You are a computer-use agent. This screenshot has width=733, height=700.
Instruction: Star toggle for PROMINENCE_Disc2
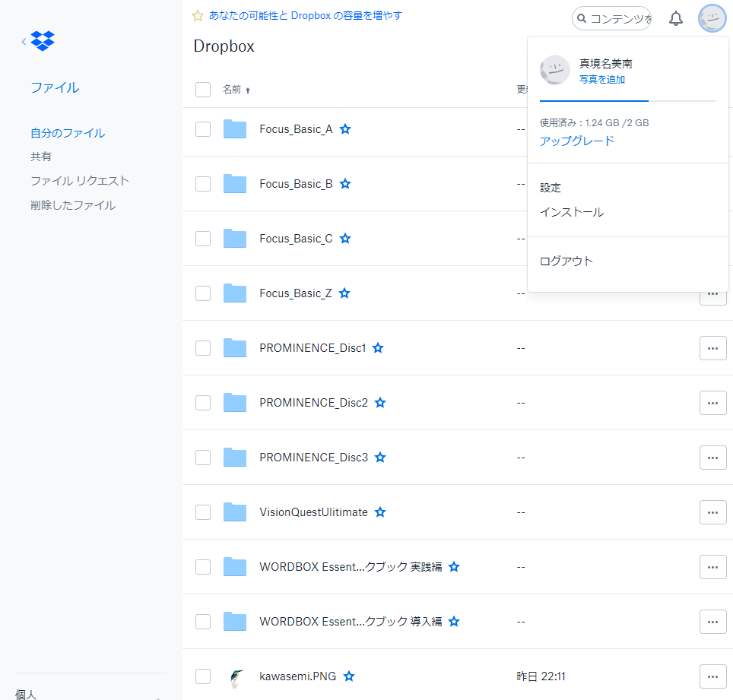pyautogui.click(x=380, y=402)
